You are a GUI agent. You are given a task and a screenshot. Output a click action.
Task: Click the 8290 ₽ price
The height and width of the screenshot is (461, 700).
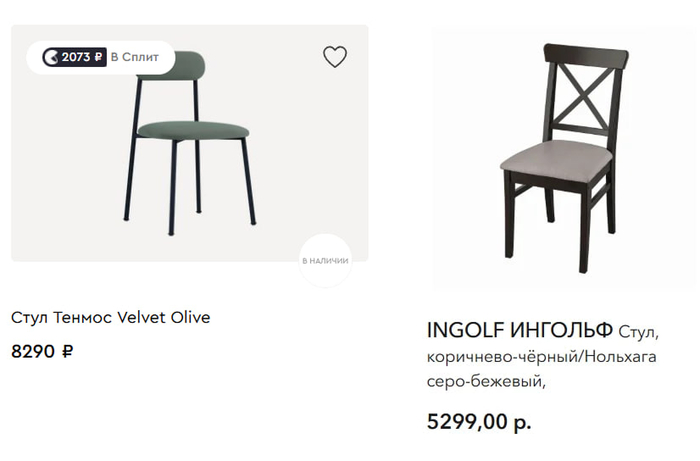(42, 351)
